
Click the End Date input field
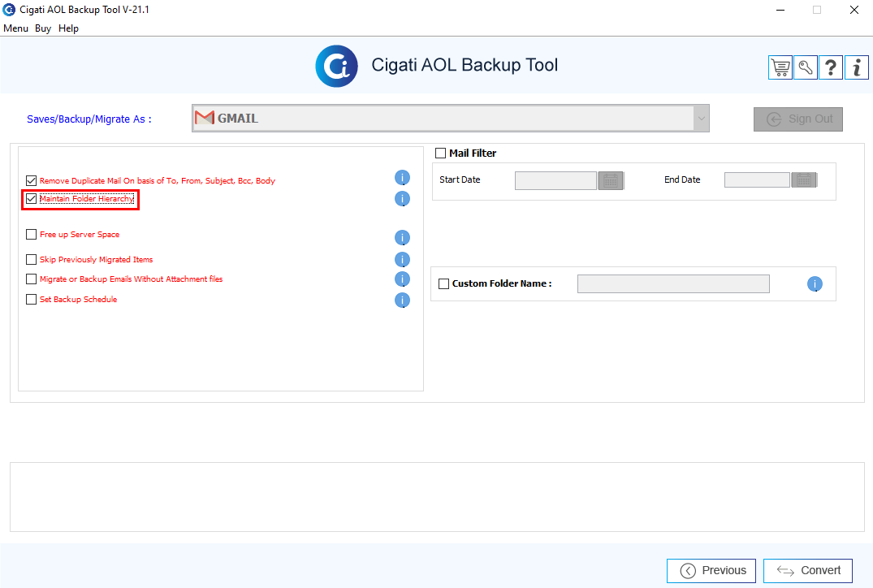click(757, 179)
